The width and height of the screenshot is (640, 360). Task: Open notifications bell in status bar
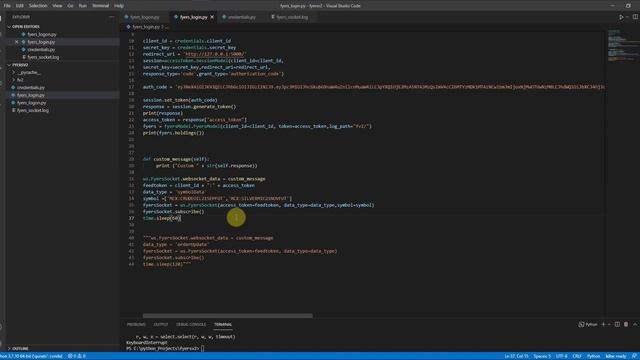[634, 356]
